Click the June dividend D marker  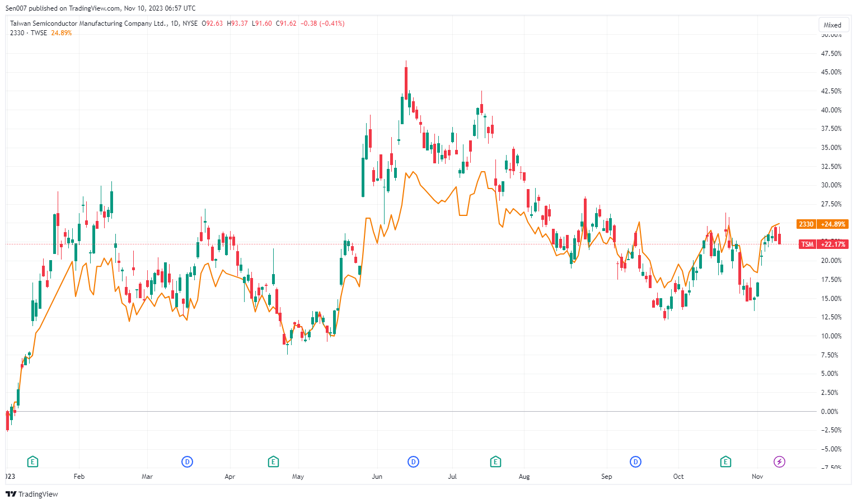[413, 461]
